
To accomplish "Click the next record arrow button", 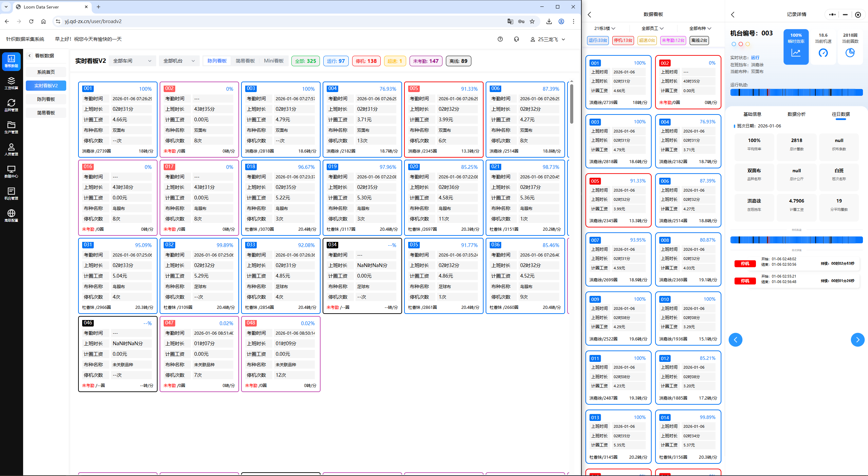I will click(857, 339).
